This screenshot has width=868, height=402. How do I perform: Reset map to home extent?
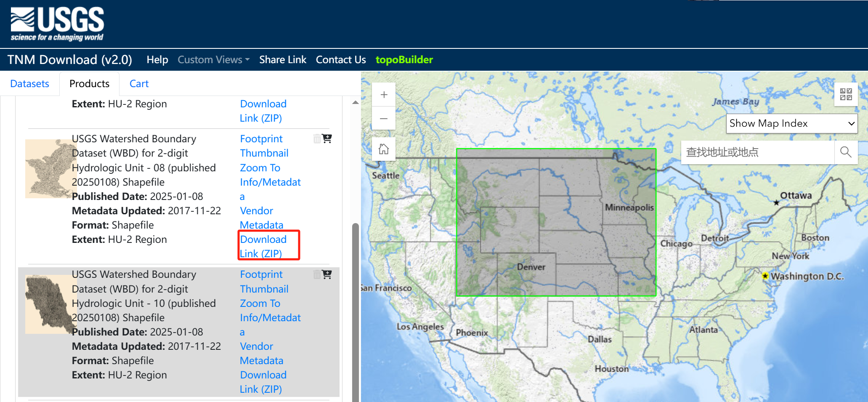tap(384, 149)
